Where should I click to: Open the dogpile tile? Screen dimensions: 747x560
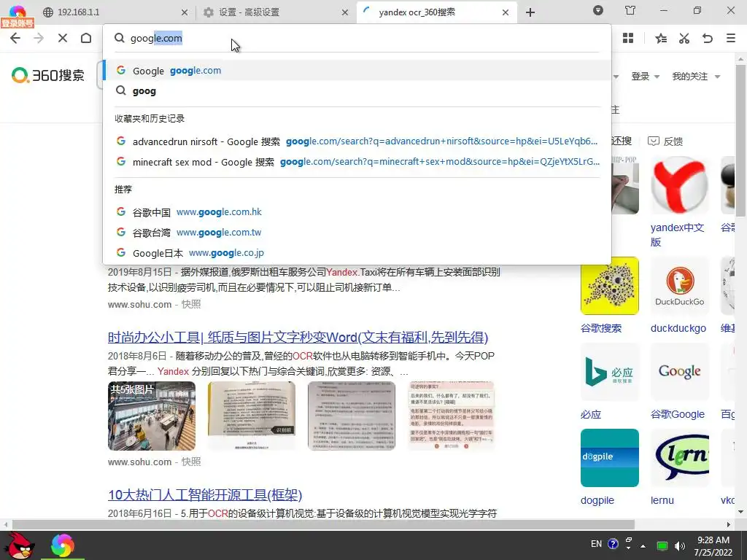click(x=609, y=458)
